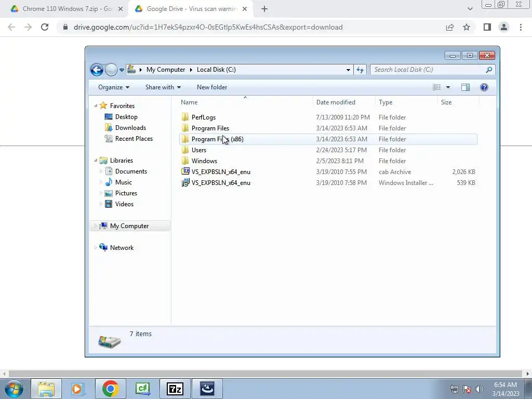Viewport: 532px width, 399px height.
Task: Click the refresh button beside address bar
Action: 360,70
